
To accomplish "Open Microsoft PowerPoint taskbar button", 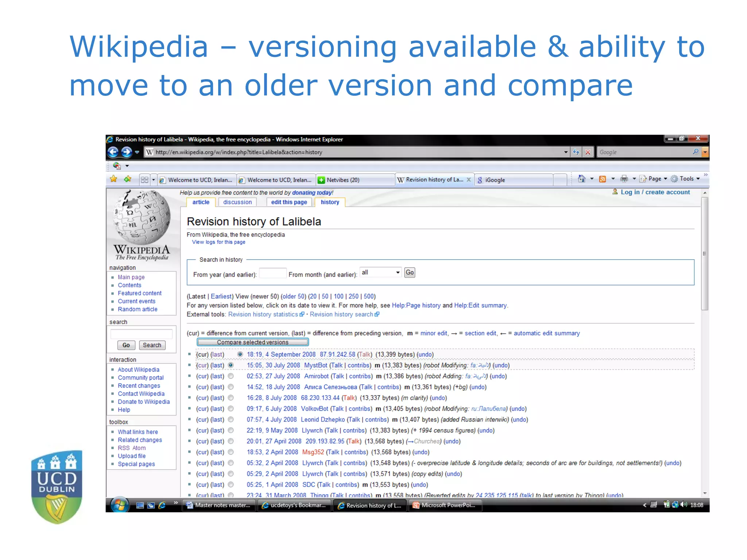I will pyautogui.click(x=445, y=505).
